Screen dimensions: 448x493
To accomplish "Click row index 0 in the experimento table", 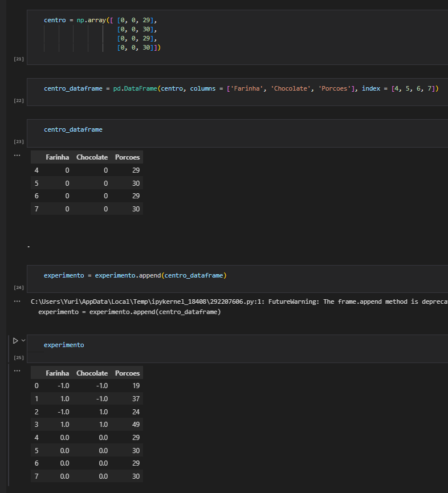I will (x=36, y=385).
